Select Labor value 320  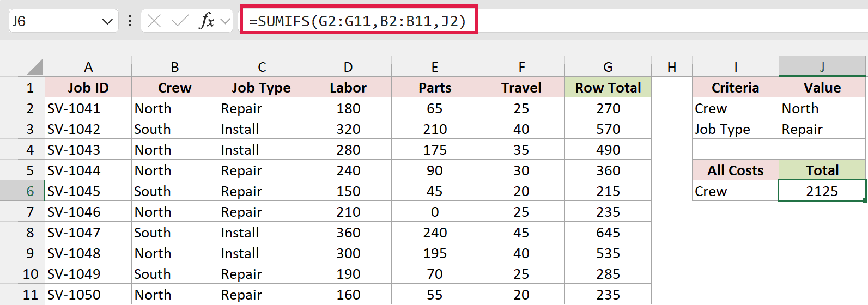(348, 129)
